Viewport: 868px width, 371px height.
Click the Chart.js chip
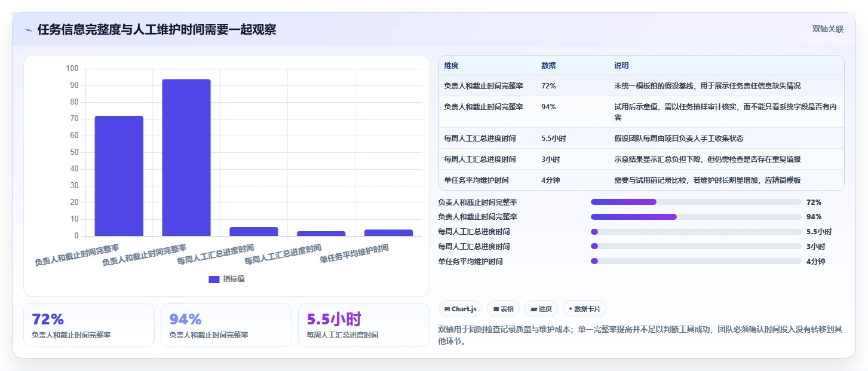pyautogui.click(x=460, y=309)
